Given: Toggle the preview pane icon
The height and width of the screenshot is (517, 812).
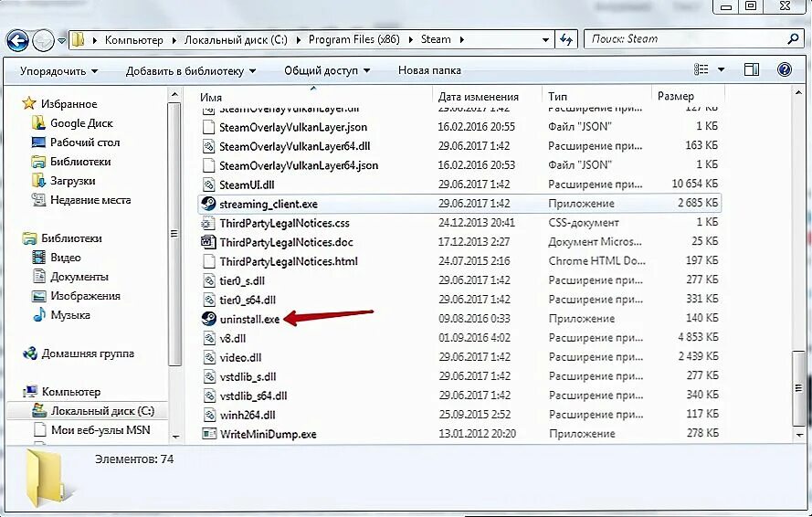Looking at the screenshot, I should pos(752,69).
